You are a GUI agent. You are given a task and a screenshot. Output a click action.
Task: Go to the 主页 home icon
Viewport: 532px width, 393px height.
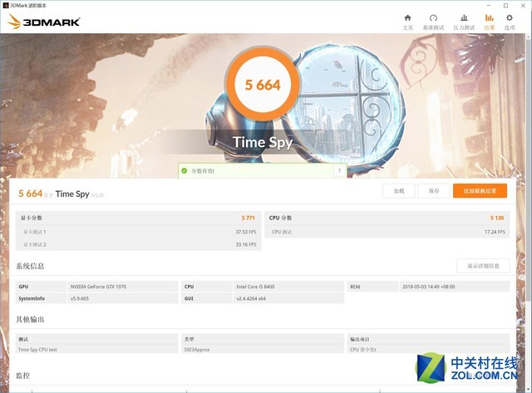tap(407, 18)
